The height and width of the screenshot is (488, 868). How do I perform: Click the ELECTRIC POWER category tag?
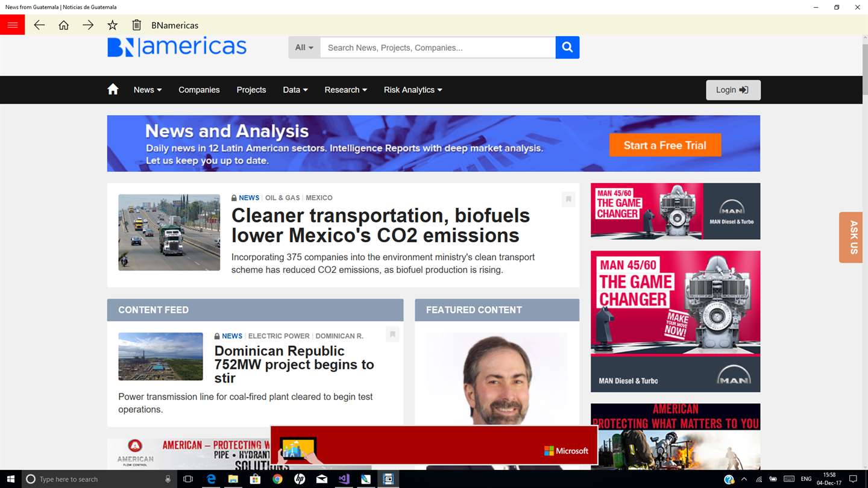(278, 336)
